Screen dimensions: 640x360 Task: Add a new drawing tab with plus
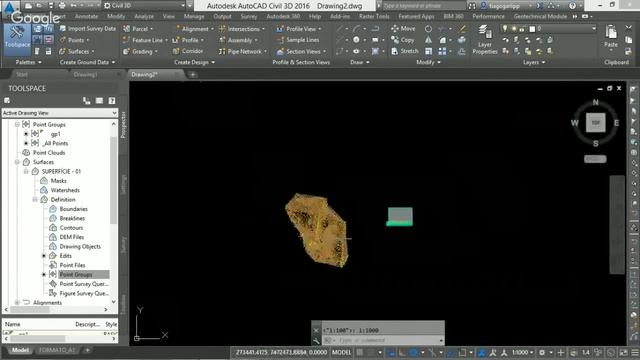click(193, 75)
